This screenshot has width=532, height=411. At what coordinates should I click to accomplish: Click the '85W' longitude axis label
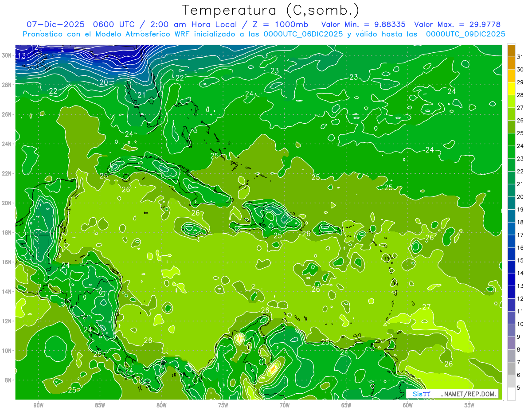(100, 405)
